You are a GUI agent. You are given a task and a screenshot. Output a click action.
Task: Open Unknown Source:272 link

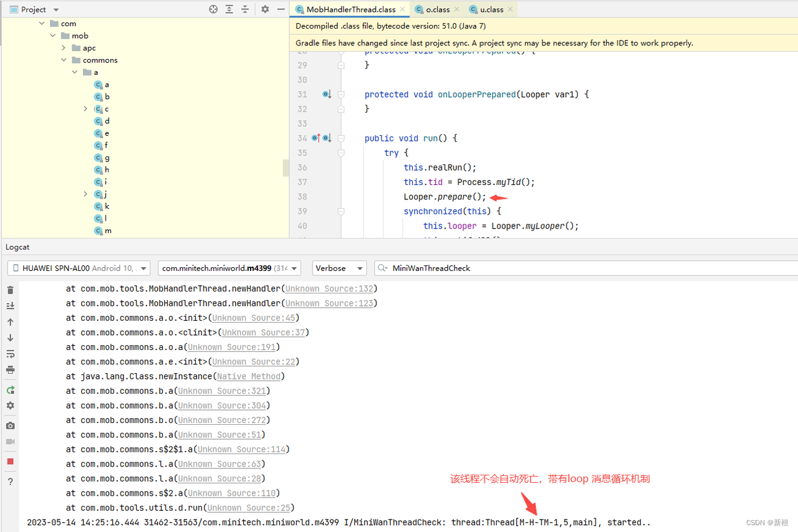[222, 420]
